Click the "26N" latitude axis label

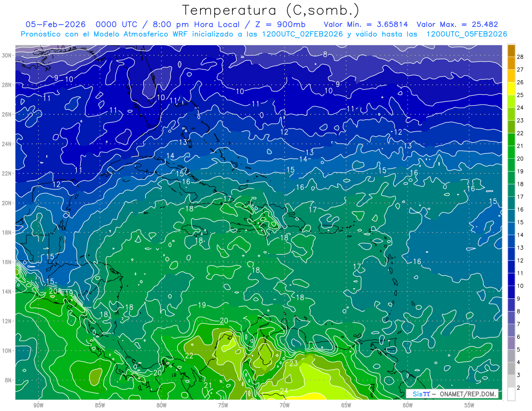tap(7, 114)
